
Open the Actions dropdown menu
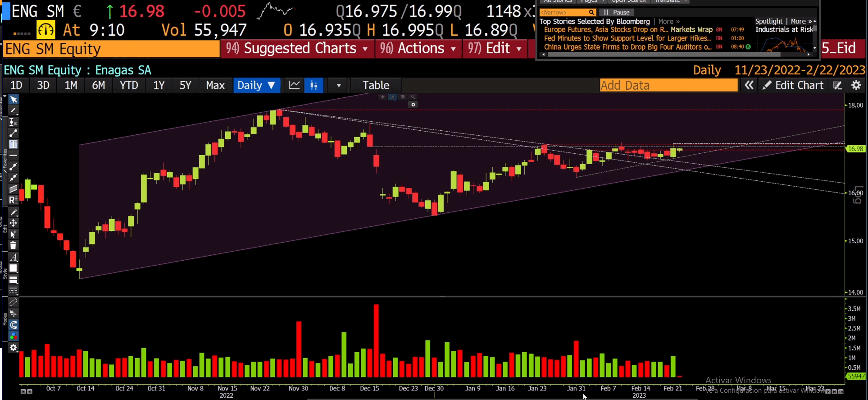(x=418, y=48)
